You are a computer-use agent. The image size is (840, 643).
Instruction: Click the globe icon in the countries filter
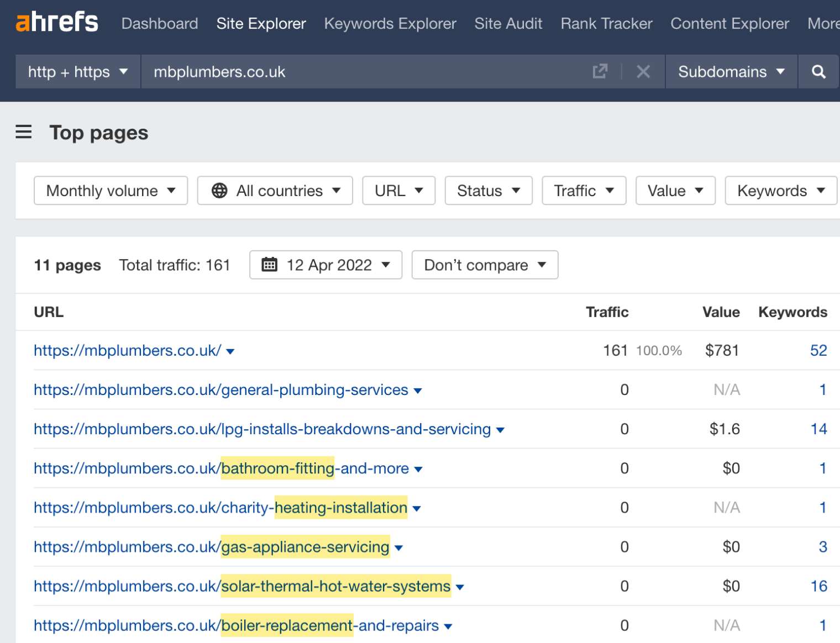click(x=219, y=190)
